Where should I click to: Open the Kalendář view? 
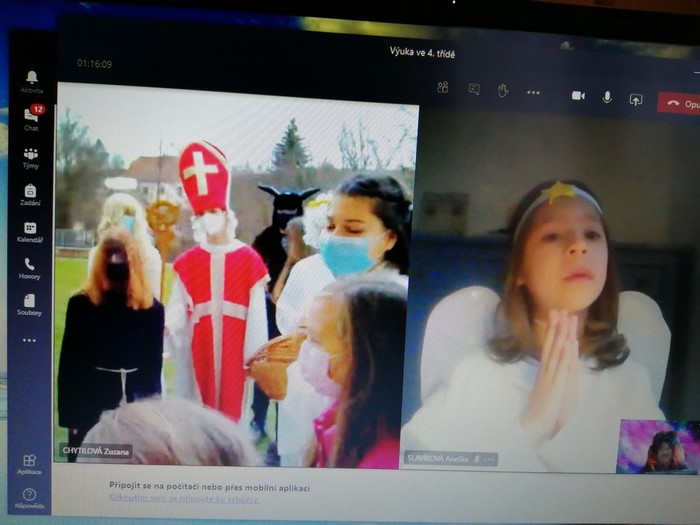click(x=30, y=231)
